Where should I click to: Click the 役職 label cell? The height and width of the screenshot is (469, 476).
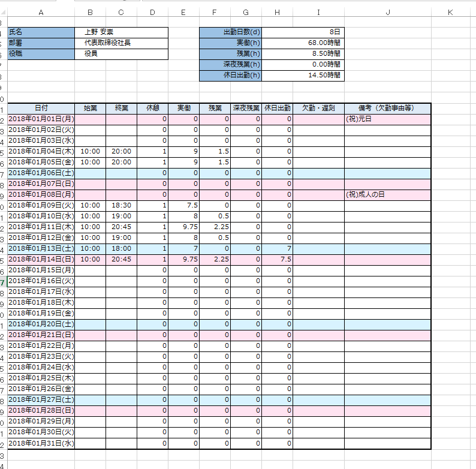click(41, 54)
